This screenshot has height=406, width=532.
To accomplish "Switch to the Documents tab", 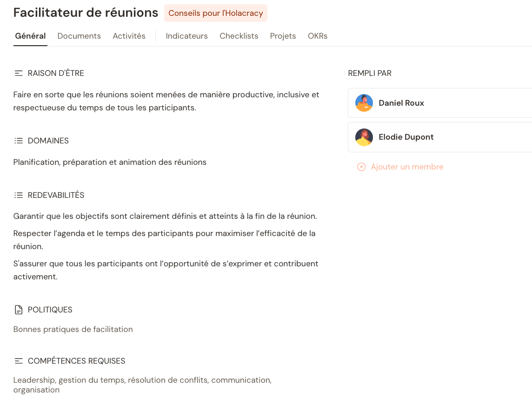I will point(79,36).
